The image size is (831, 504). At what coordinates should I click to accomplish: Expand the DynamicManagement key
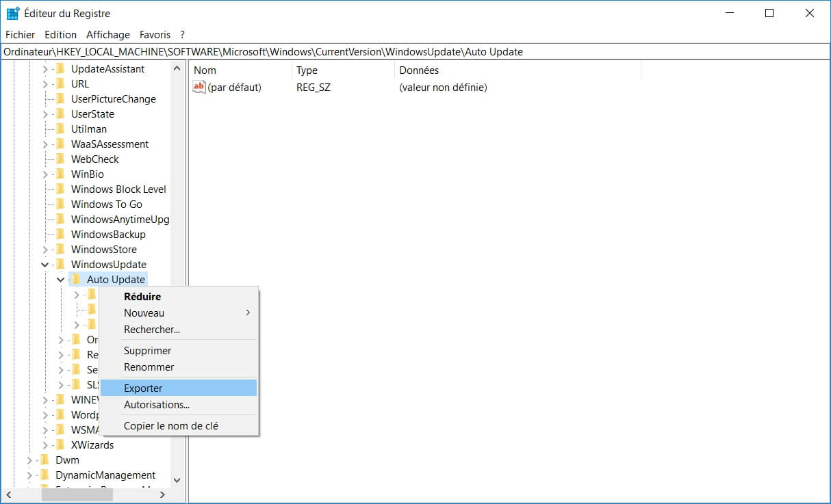30,475
